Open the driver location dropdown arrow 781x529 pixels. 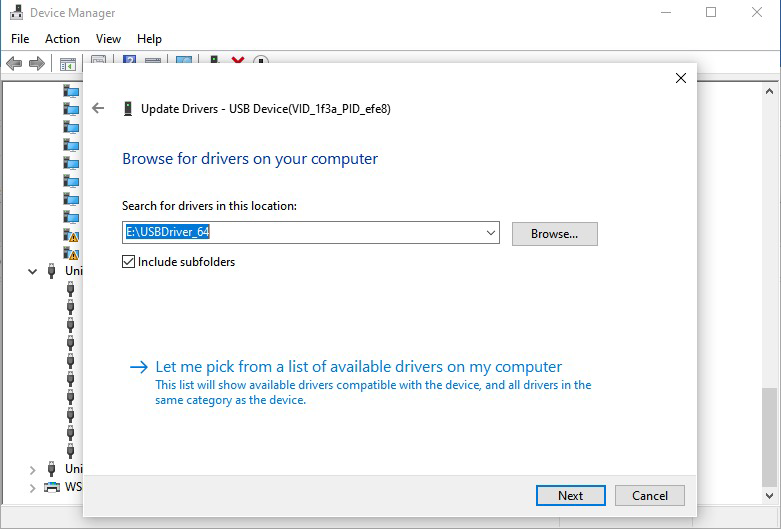(x=491, y=233)
